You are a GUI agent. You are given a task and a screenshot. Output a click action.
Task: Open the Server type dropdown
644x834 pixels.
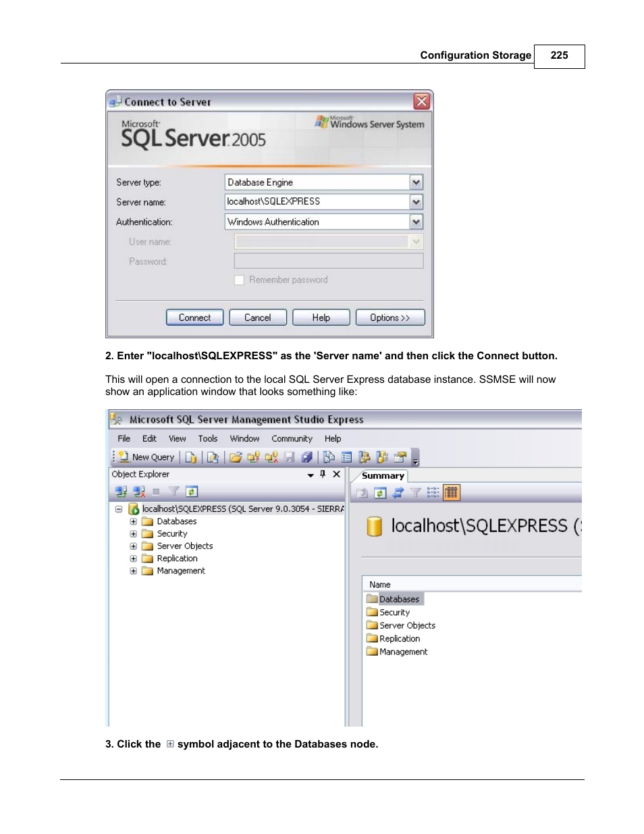coord(416,182)
